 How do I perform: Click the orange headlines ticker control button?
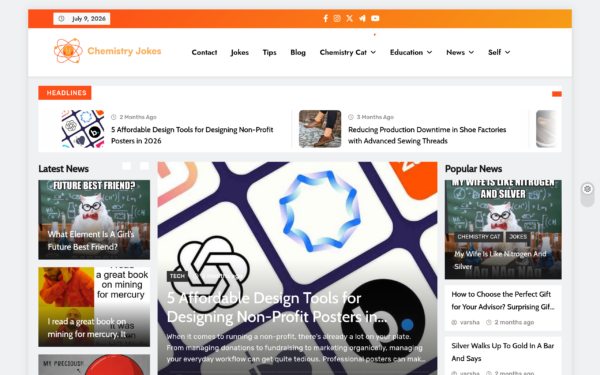pos(557,94)
